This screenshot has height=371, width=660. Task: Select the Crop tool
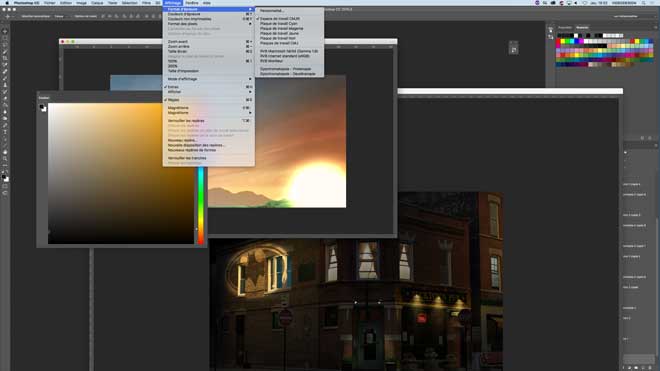(5, 58)
